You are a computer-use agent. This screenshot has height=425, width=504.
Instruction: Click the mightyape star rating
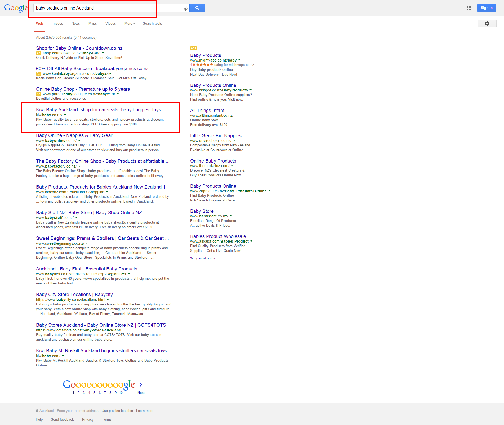tap(204, 65)
